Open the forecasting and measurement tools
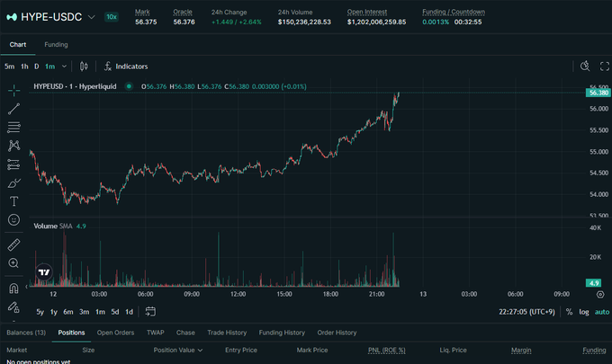 [13, 164]
